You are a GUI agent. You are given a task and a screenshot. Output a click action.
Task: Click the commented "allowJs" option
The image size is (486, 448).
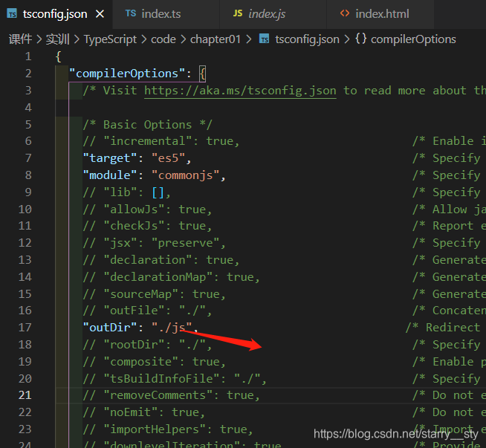148,210
